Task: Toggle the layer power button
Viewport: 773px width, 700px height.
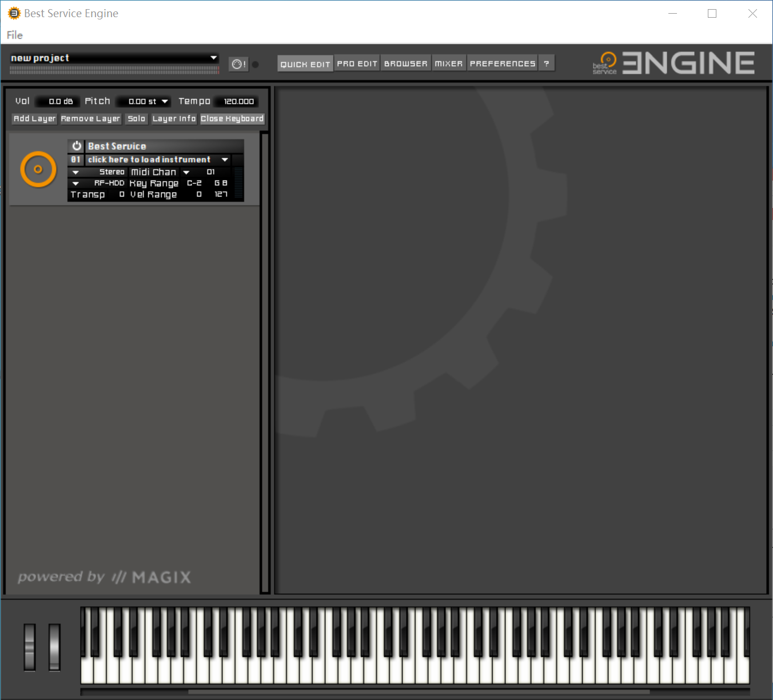Action: pyautogui.click(x=77, y=146)
